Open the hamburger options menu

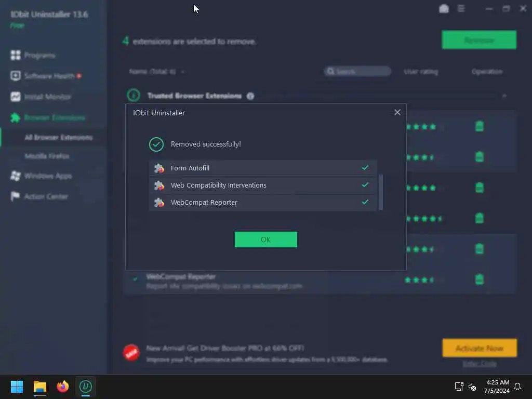[x=461, y=8]
